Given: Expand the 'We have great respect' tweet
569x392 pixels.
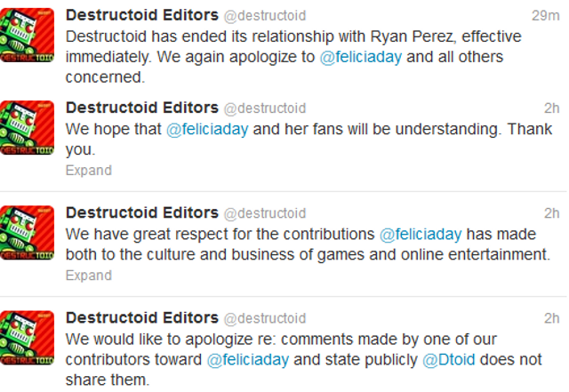Looking at the screenshot, I should (88, 275).
